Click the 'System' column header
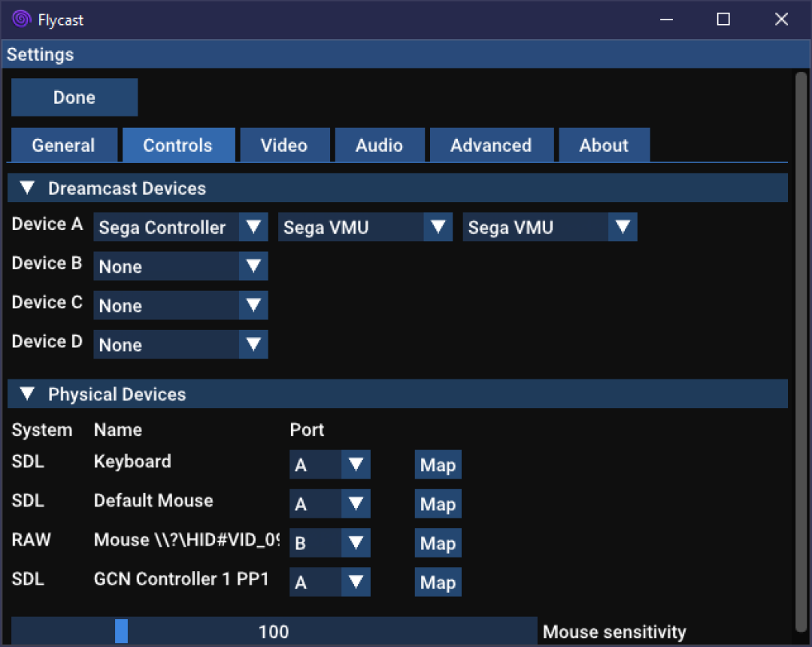 pos(42,430)
